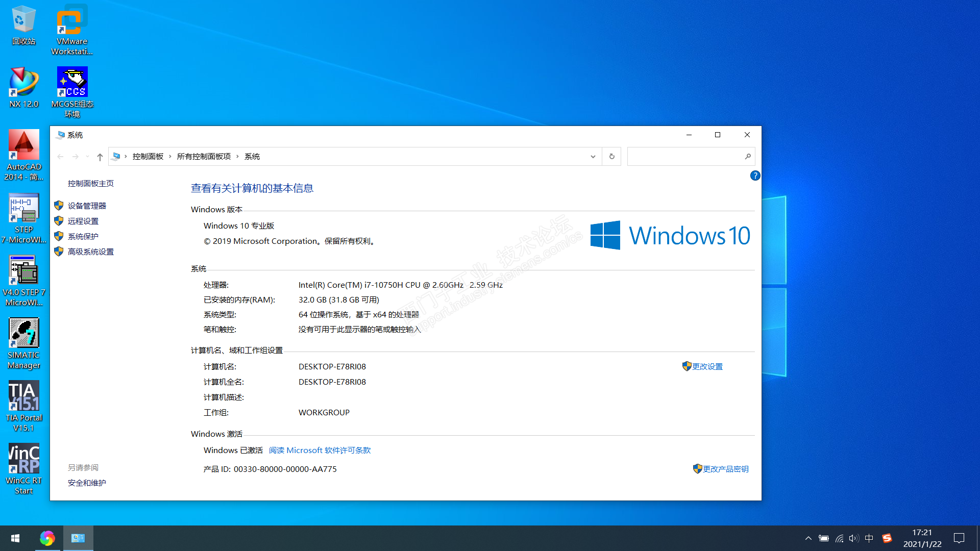Screen dimensions: 980x551
Task: Click the refresh button by address bar
Action: pyautogui.click(x=611, y=157)
